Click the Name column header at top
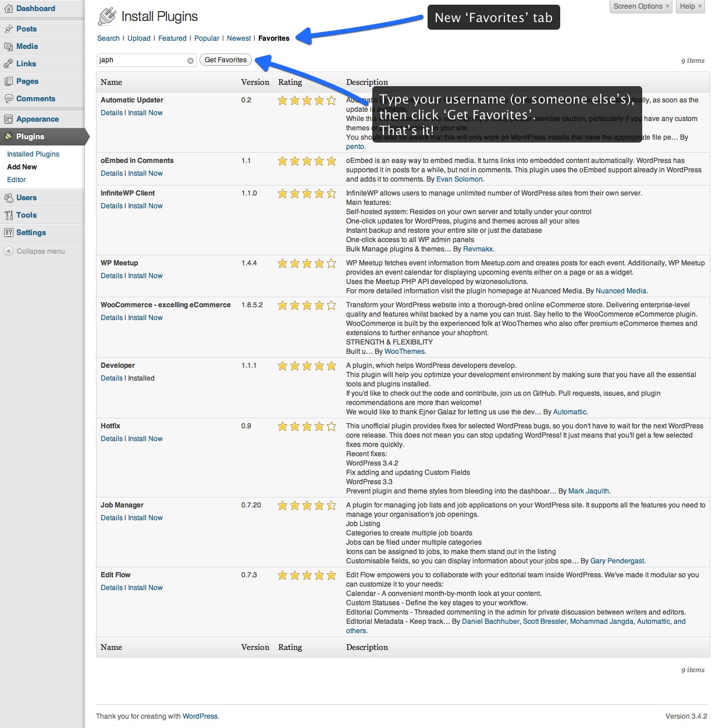 pyautogui.click(x=111, y=82)
